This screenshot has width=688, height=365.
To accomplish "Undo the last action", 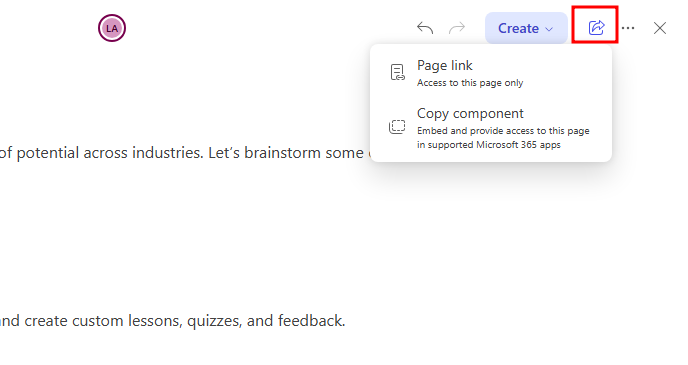I will (425, 28).
